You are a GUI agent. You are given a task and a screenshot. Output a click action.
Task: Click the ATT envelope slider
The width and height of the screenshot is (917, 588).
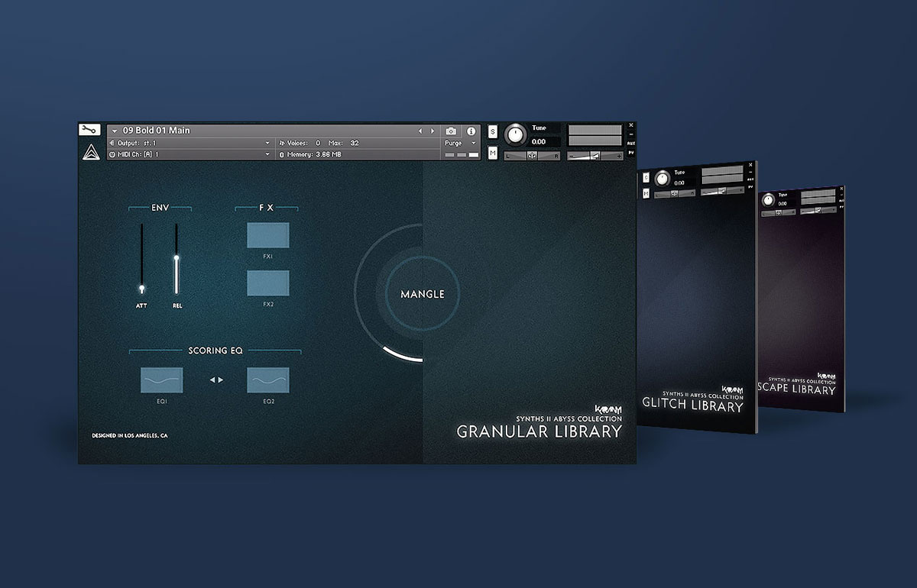pos(141,259)
